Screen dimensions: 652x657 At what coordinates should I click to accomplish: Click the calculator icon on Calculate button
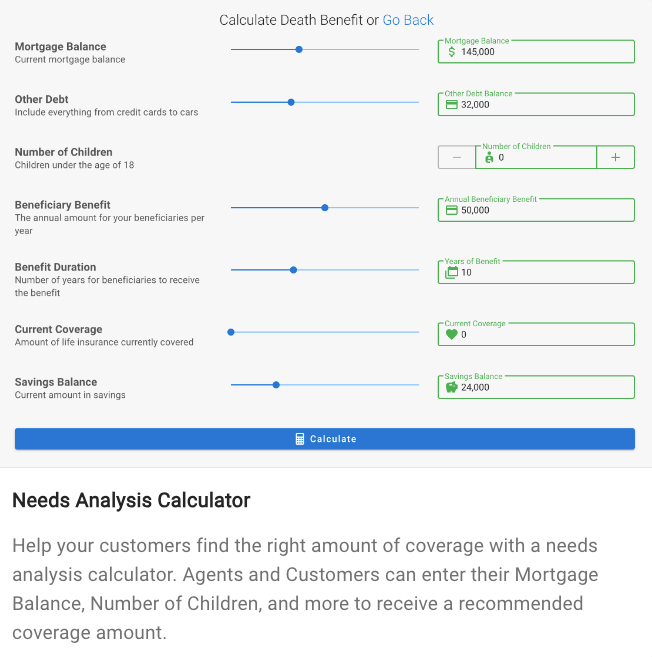point(300,439)
